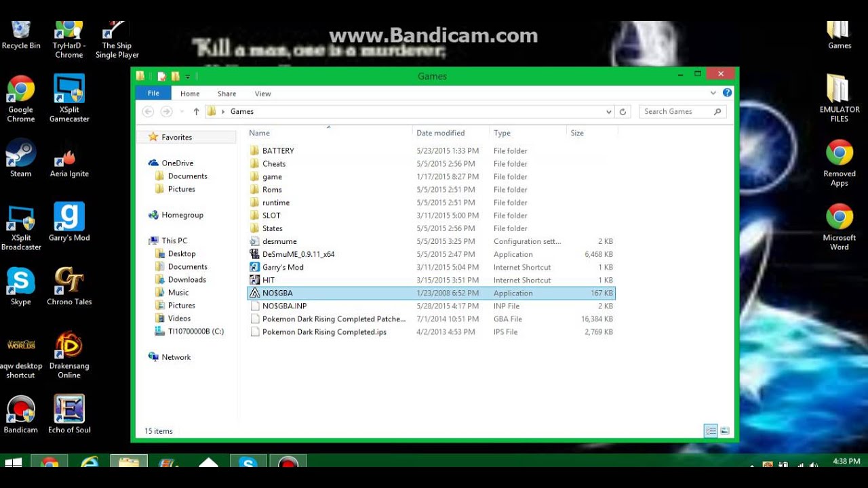The height and width of the screenshot is (488, 868).
Task: Select Downloads under This PC
Action: click(186, 279)
